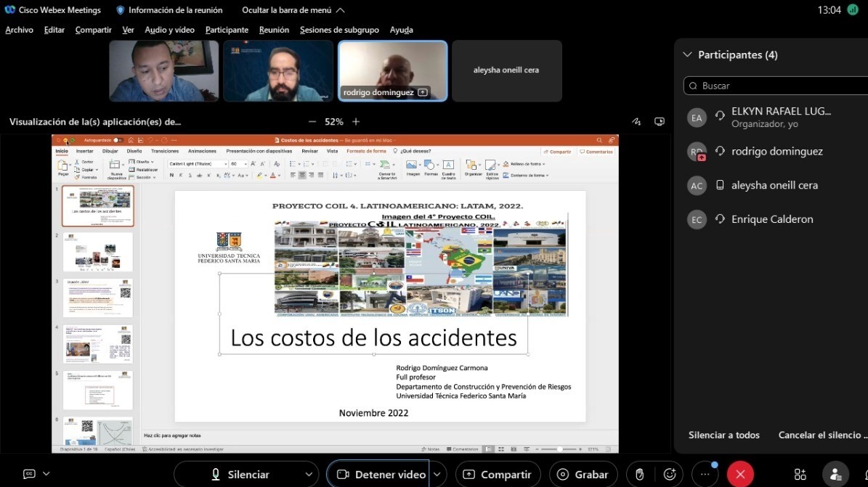
Task: Open the emoji reactions icon
Action: (x=670, y=474)
